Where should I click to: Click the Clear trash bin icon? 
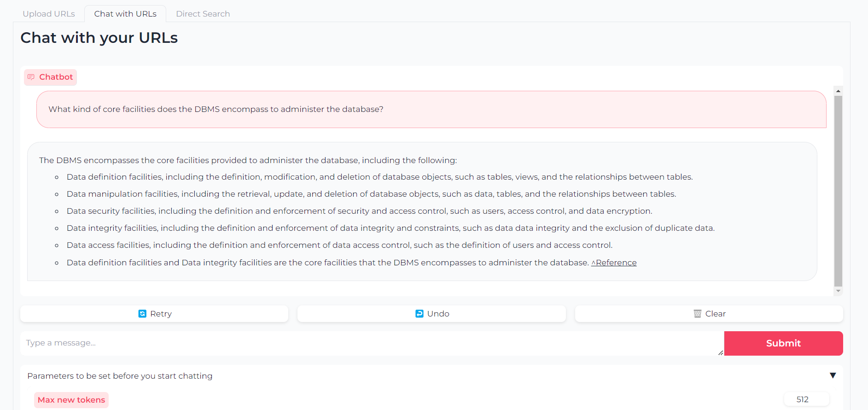pyautogui.click(x=697, y=314)
